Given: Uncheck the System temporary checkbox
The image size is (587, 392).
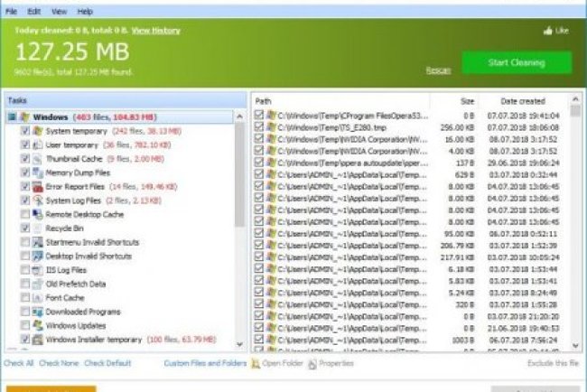Looking at the screenshot, I should [x=24, y=131].
